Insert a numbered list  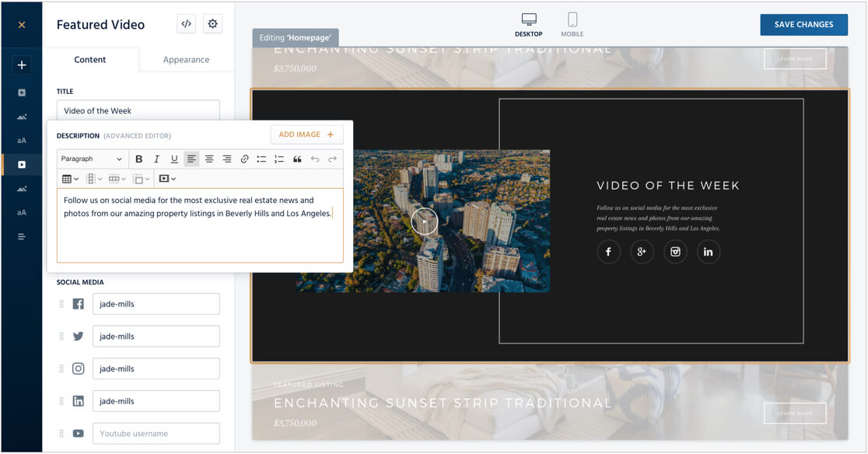[x=279, y=159]
